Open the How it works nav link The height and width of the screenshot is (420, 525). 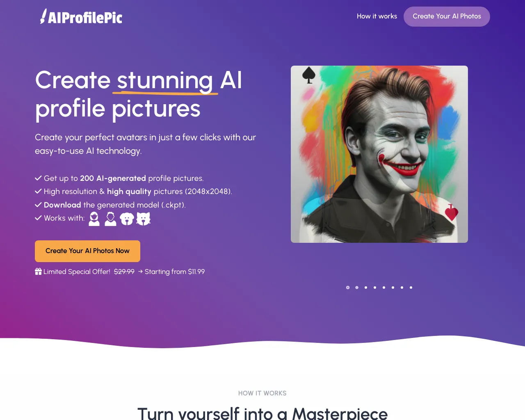click(x=377, y=16)
